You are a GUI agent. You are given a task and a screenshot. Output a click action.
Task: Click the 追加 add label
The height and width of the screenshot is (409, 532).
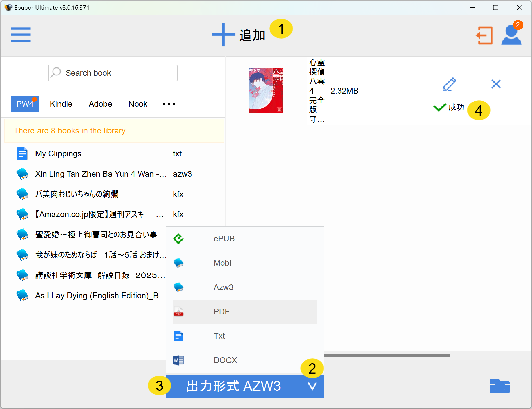coord(252,35)
